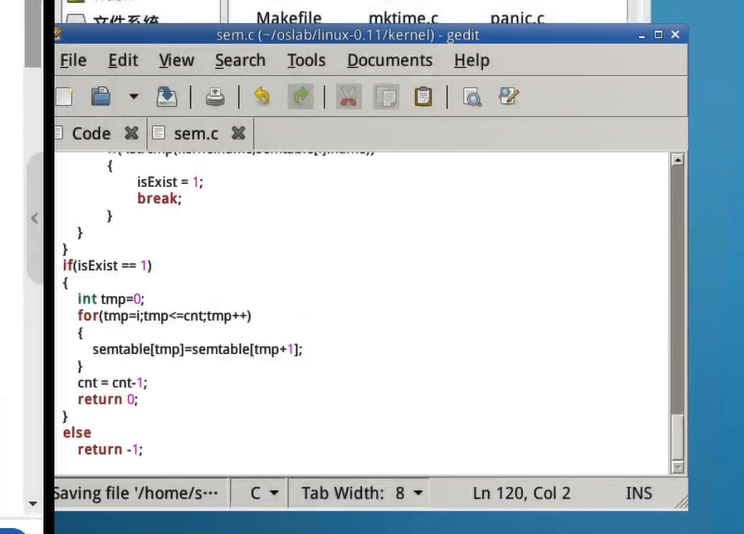The width and height of the screenshot is (744, 534).
Task: Toggle the INS insert mode indicator
Action: coord(639,493)
